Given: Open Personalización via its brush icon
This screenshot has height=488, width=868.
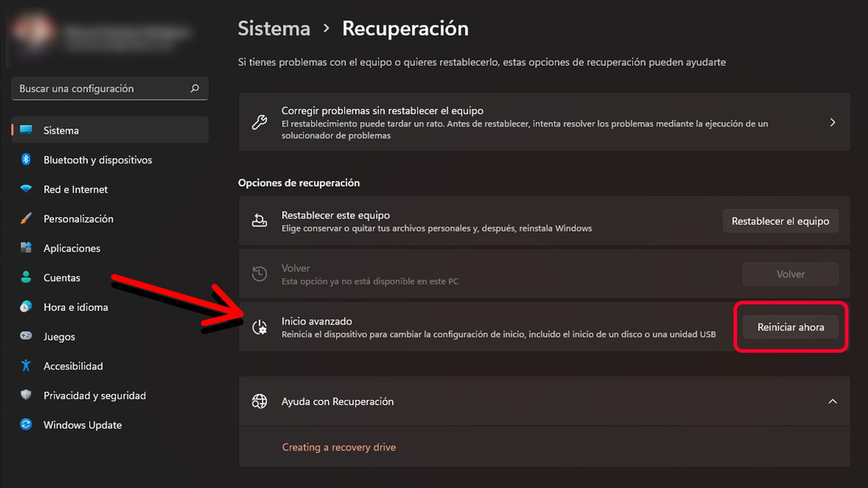Looking at the screenshot, I should tap(27, 219).
